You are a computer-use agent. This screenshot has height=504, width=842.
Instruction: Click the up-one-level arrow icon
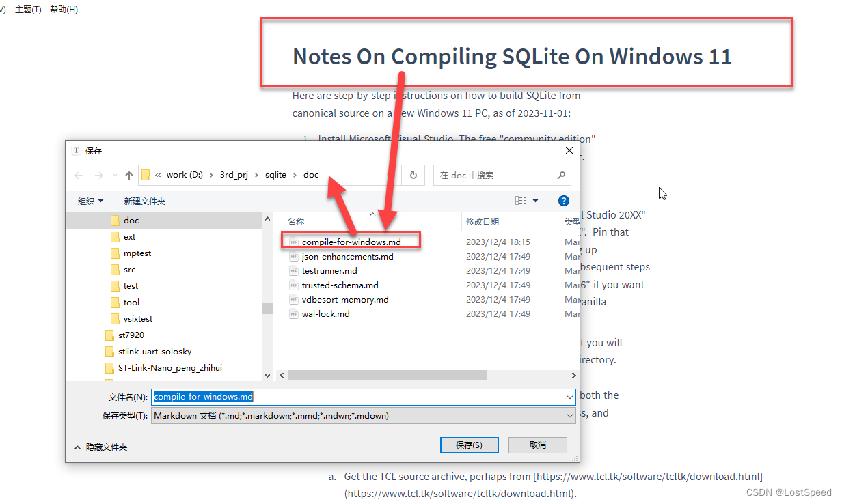[x=129, y=176]
